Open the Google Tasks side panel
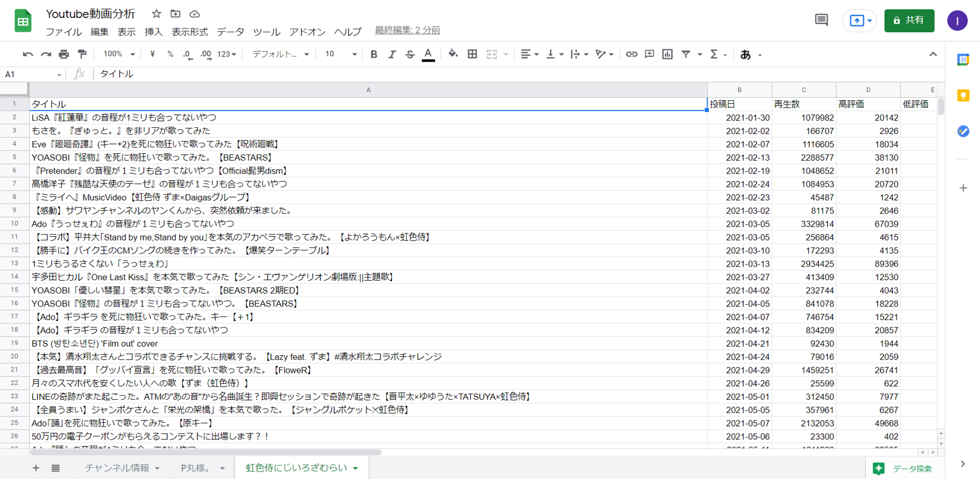980x479 pixels. (x=963, y=131)
